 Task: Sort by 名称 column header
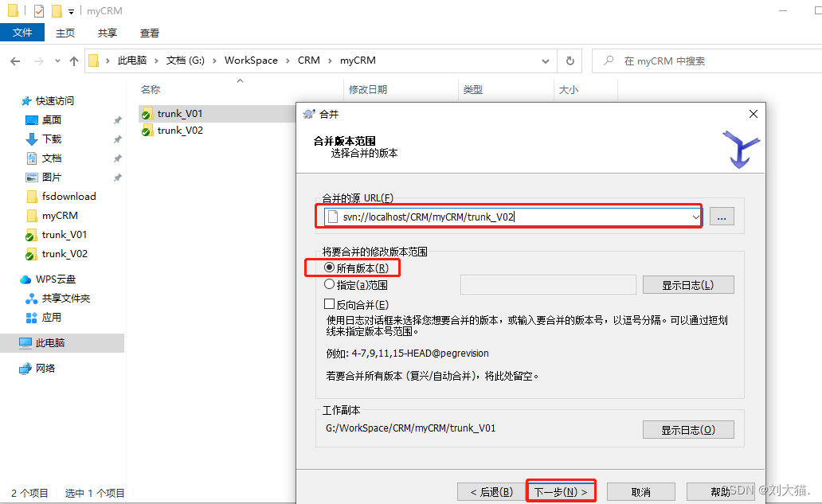[x=151, y=90]
